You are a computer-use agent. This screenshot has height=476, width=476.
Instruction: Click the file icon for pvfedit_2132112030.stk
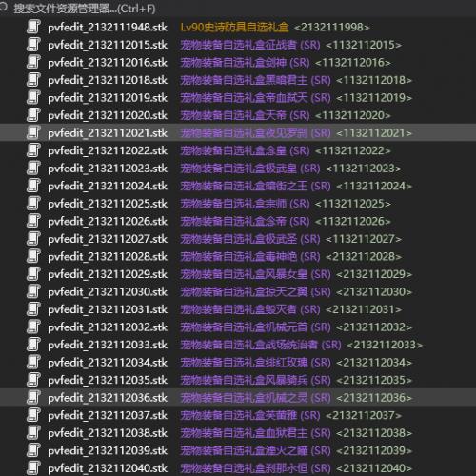(33, 291)
